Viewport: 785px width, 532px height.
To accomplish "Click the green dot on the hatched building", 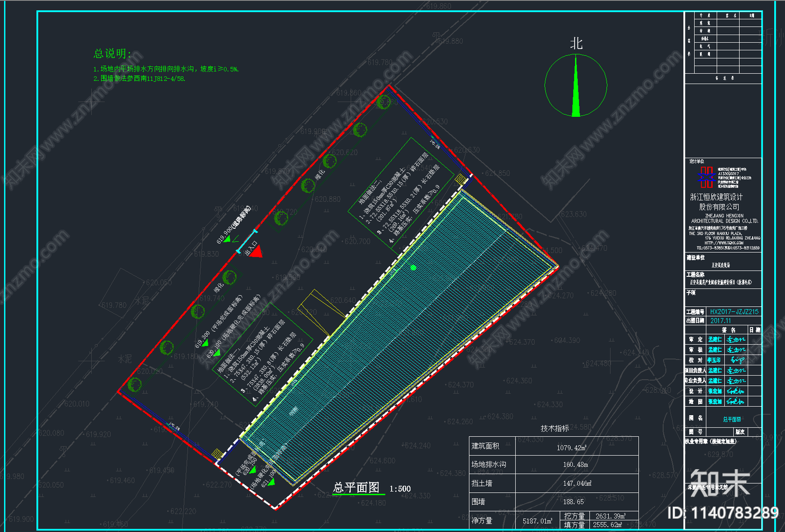I will (x=413, y=267).
